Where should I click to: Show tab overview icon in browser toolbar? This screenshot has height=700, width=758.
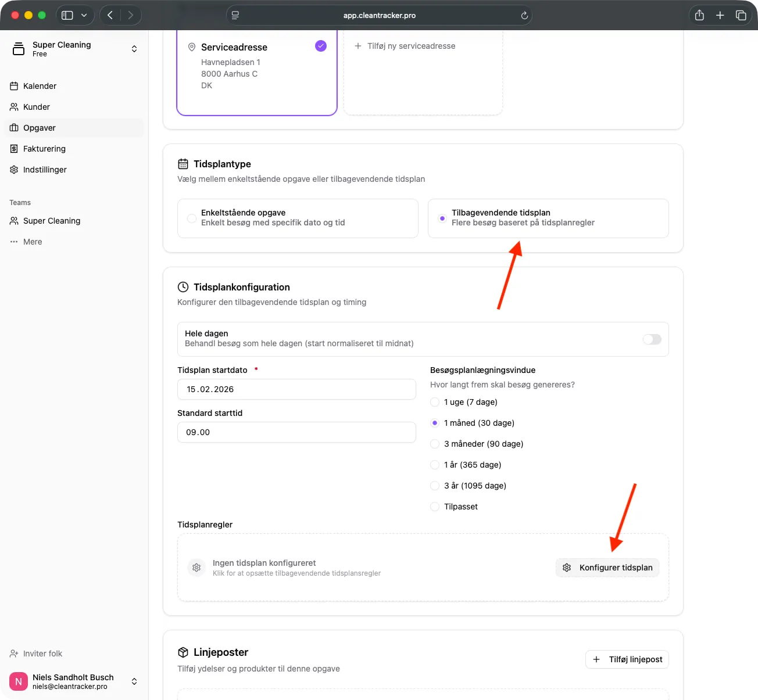click(741, 15)
